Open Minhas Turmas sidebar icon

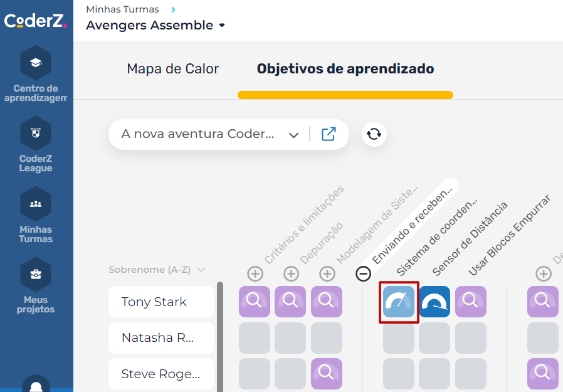coord(36,204)
